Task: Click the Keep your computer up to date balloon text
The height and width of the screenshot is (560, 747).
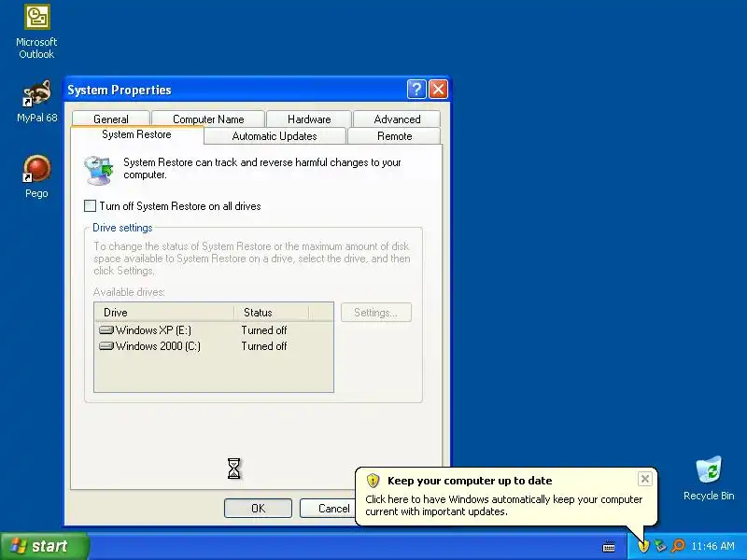Action: (470, 481)
